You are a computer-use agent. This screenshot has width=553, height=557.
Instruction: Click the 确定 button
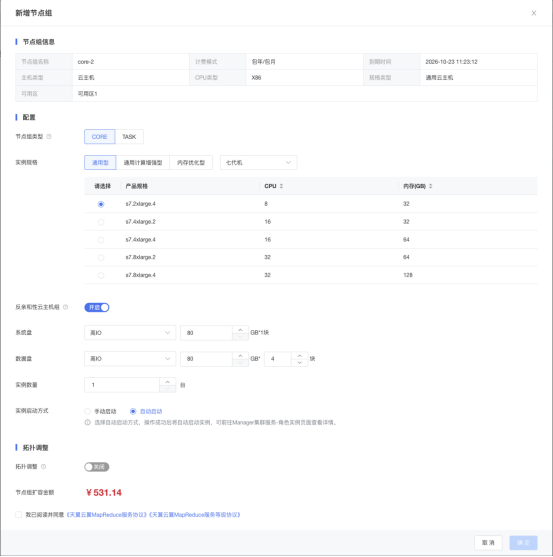pos(523,542)
